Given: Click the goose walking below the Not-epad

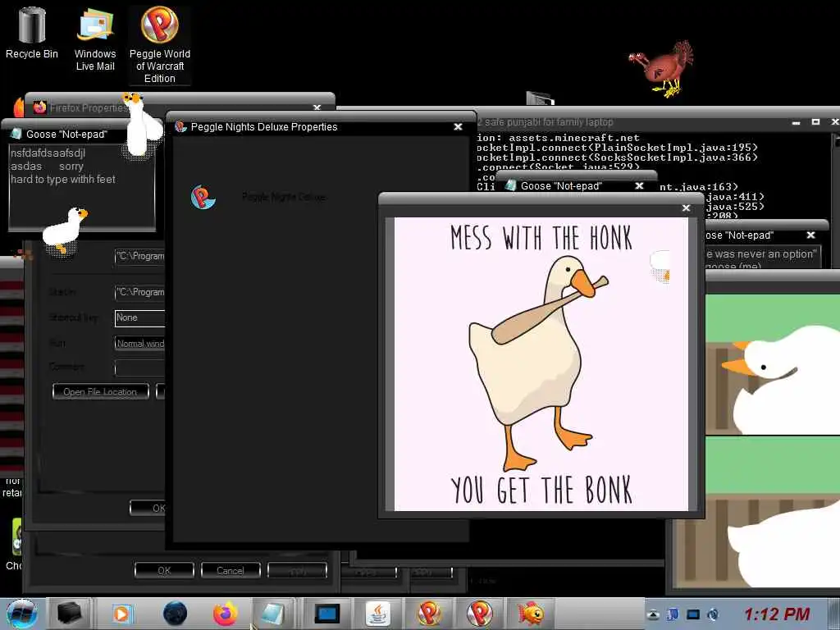Looking at the screenshot, I should click(66, 231).
